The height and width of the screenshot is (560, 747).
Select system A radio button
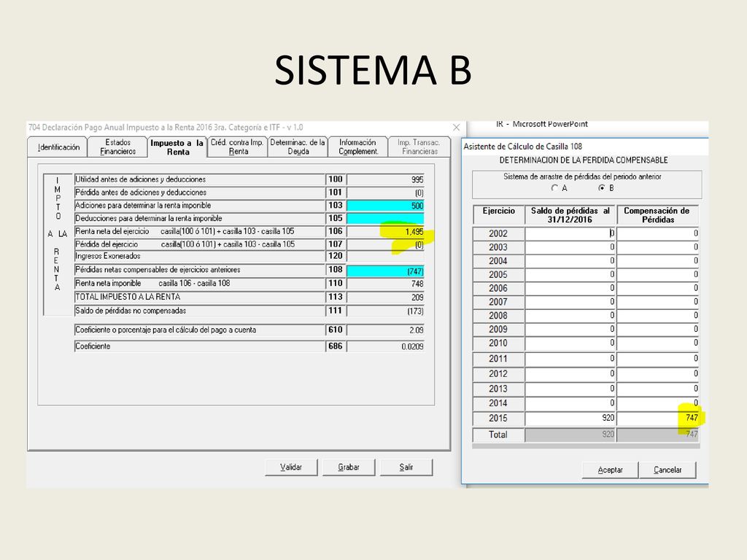point(554,188)
